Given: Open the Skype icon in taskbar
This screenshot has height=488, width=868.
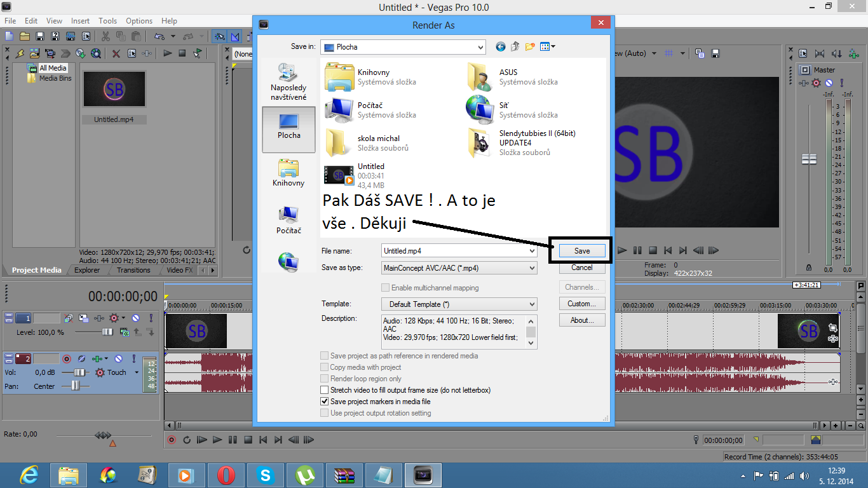Looking at the screenshot, I should click(266, 475).
